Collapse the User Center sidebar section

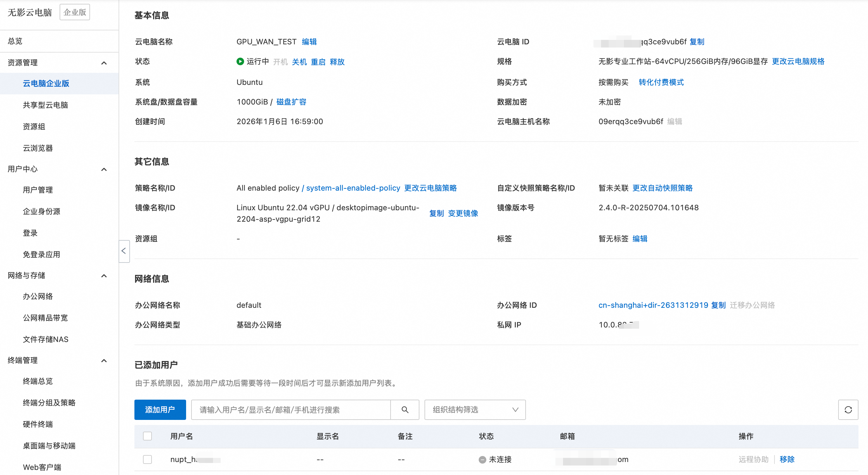tap(104, 169)
